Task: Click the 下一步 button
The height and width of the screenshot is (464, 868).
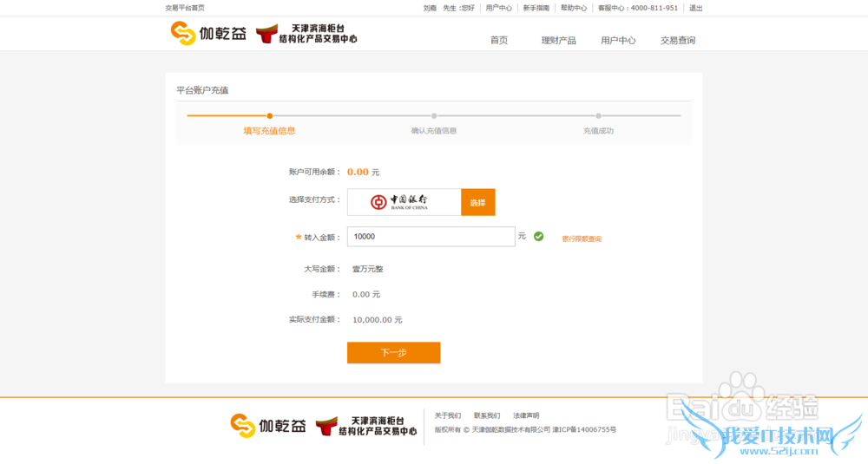Action: coord(393,353)
